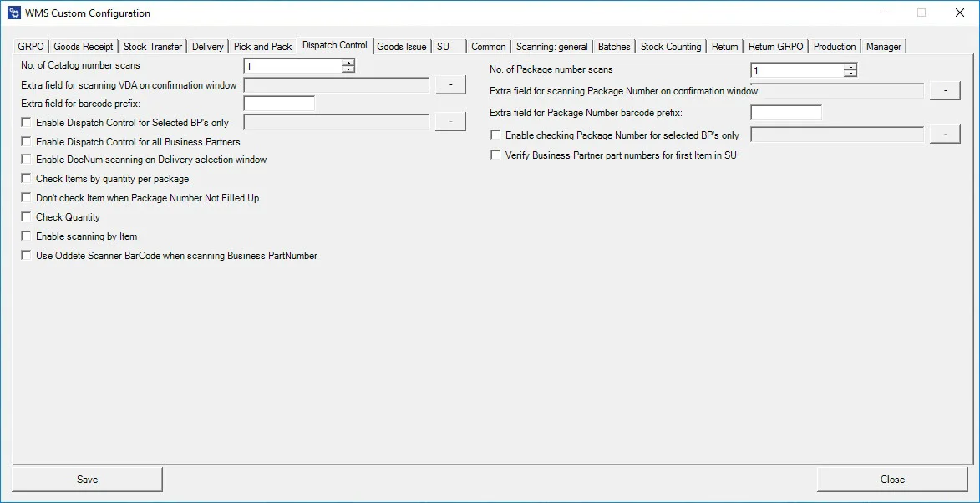Enable Dispatch Control for all Business Partners

click(x=27, y=142)
